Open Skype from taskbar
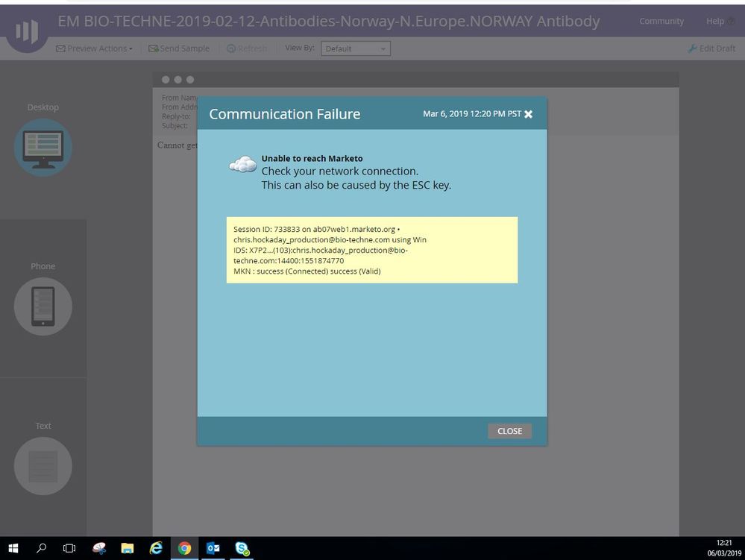Screen dimensions: 745x560 pyautogui.click(x=242, y=548)
